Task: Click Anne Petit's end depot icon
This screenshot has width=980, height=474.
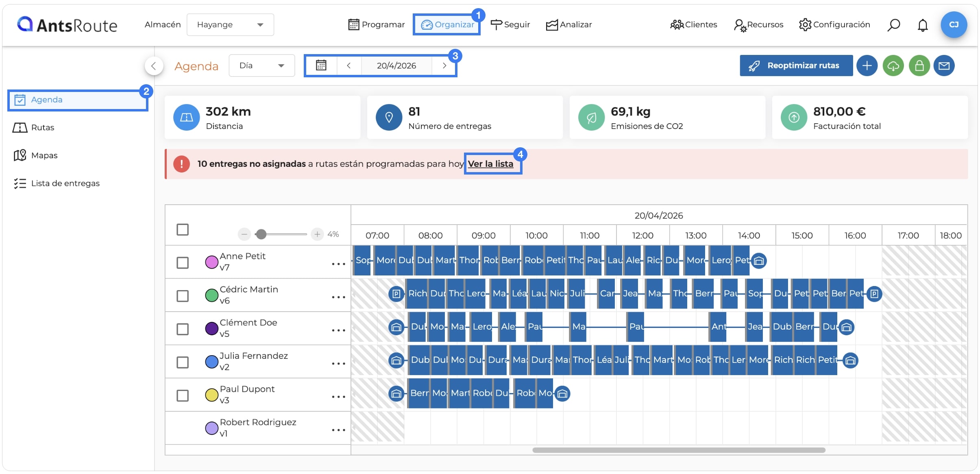Action: point(759,261)
